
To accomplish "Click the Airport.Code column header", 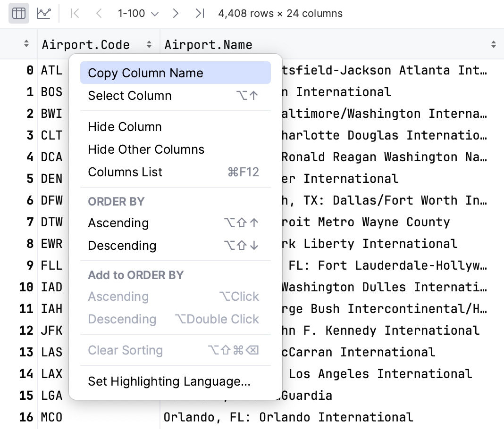I will tap(99, 44).
